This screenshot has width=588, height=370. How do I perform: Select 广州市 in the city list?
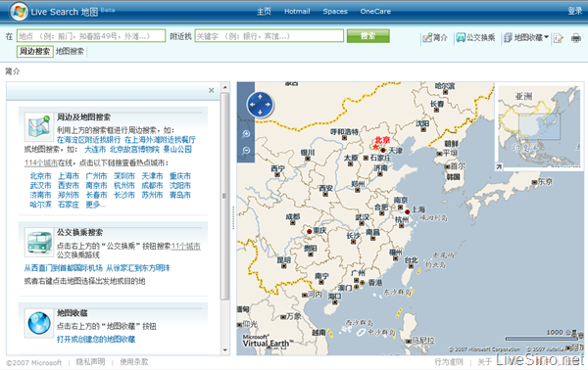pos(96,175)
